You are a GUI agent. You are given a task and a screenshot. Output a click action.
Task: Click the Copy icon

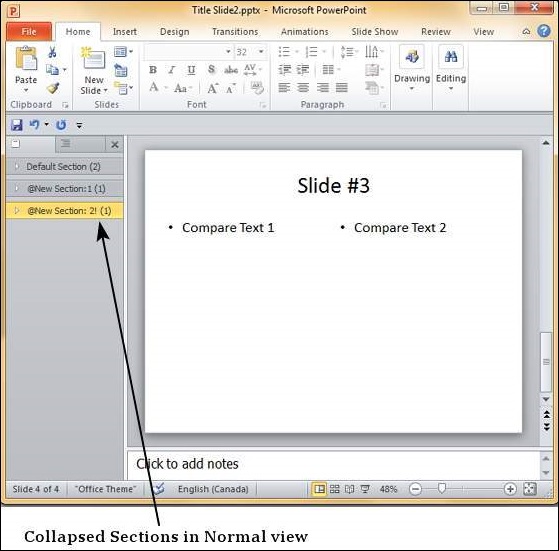53,69
